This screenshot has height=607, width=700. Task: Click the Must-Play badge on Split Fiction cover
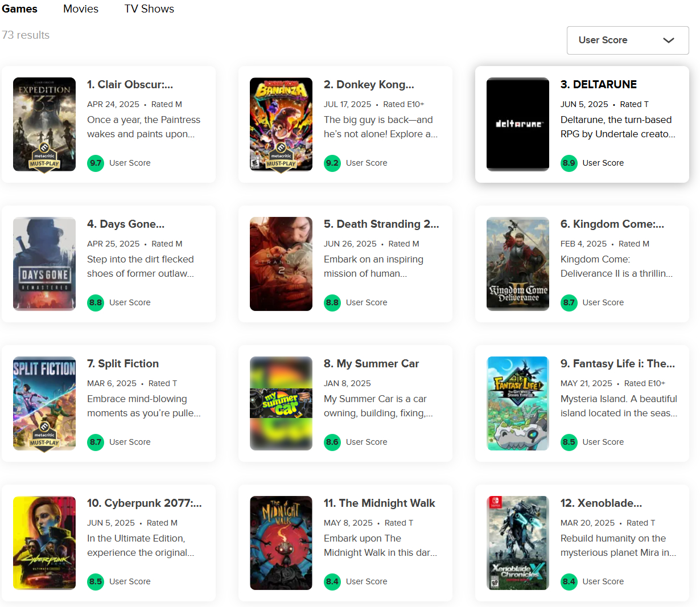(x=44, y=437)
